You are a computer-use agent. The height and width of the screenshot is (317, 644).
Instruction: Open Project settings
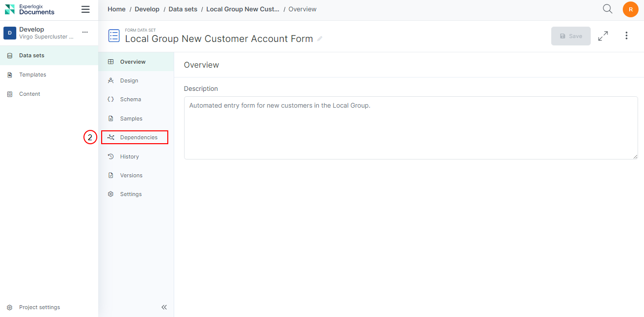39,307
